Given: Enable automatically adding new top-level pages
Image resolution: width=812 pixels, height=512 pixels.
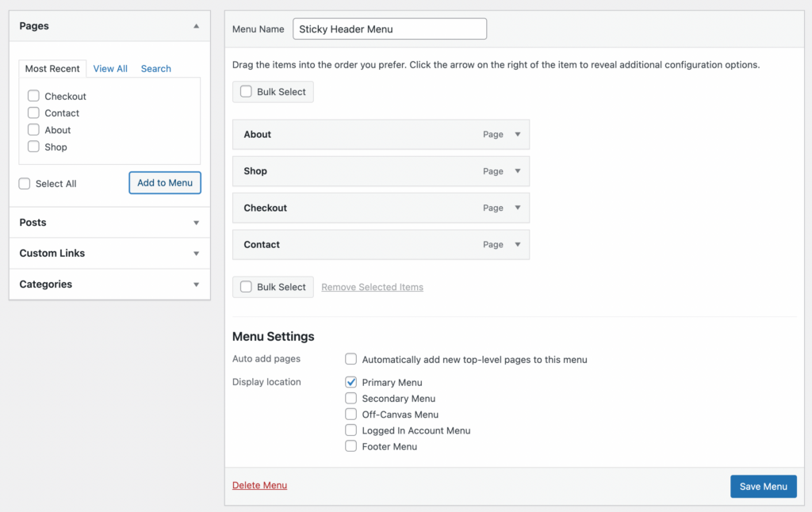Looking at the screenshot, I should pyautogui.click(x=350, y=358).
